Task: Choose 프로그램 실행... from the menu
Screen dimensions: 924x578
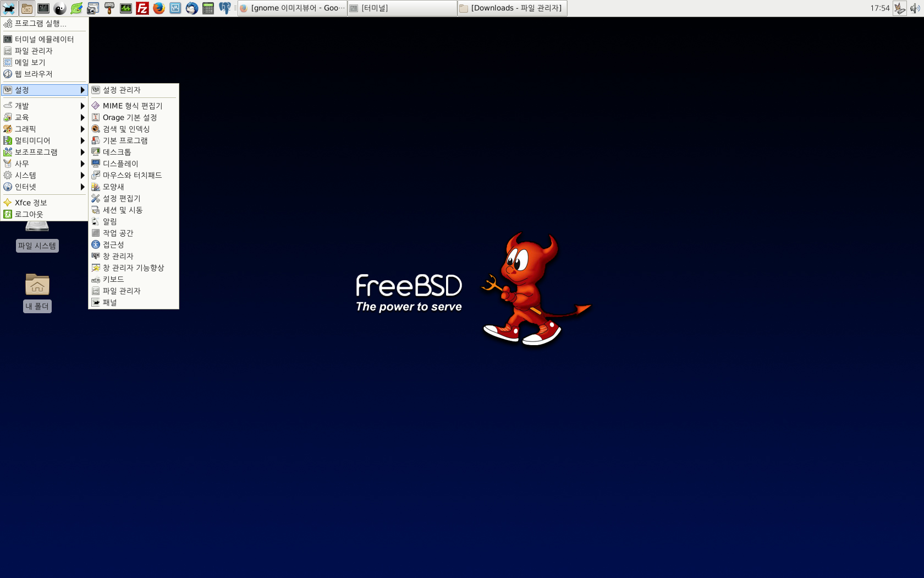Action: click(44, 23)
